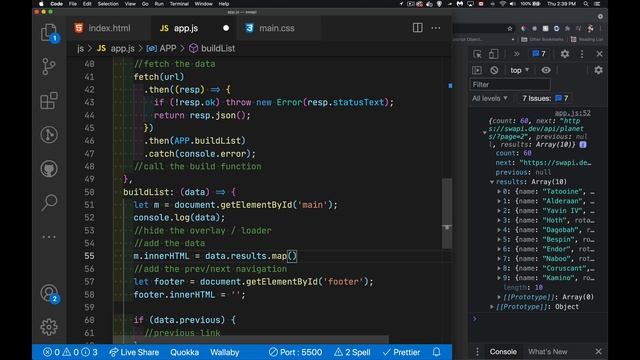Start Live Share from the status bar
Screen dimensions: 640x360
coord(134,352)
